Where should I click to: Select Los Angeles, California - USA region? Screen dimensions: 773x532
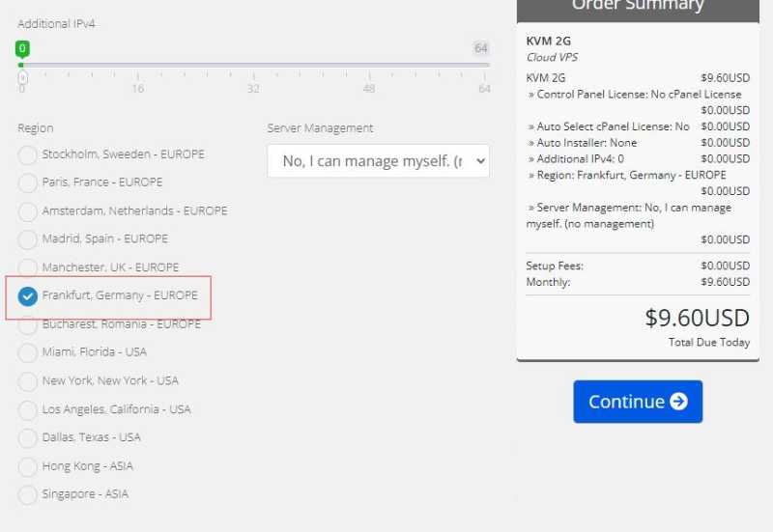[x=27, y=409]
